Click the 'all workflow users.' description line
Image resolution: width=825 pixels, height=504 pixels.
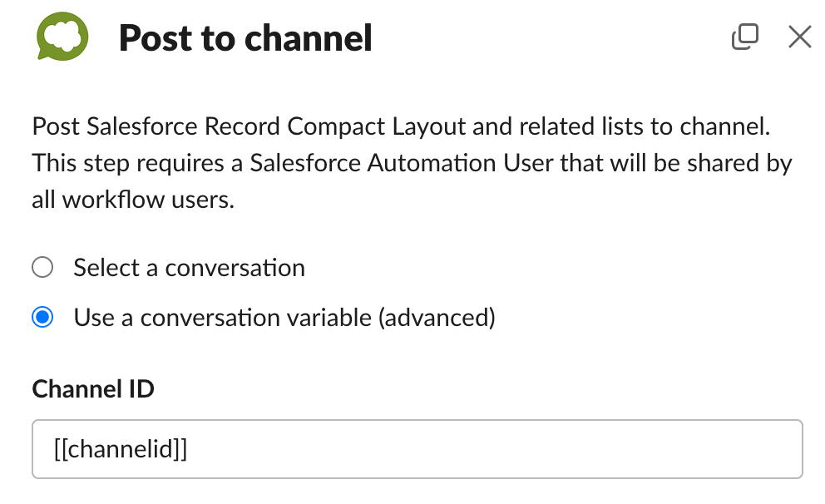[133, 200]
